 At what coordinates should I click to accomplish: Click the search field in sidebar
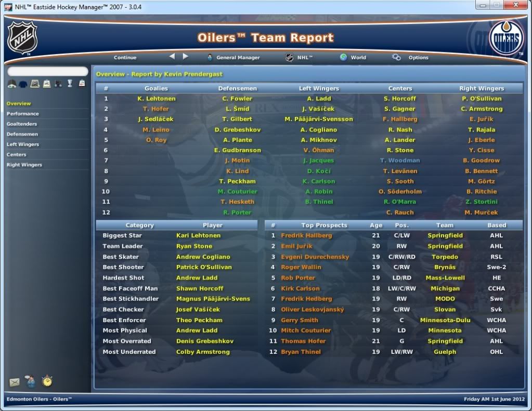[x=48, y=71]
